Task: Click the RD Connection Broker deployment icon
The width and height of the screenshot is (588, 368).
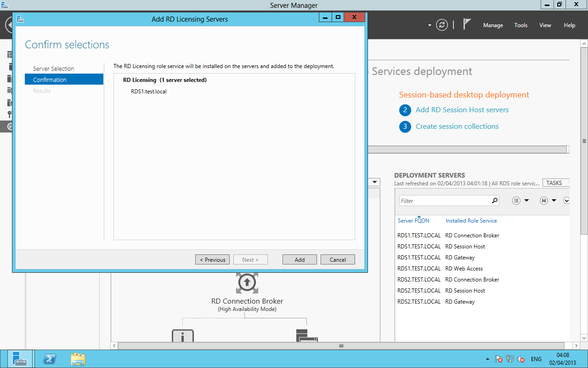Action: click(x=247, y=283)
